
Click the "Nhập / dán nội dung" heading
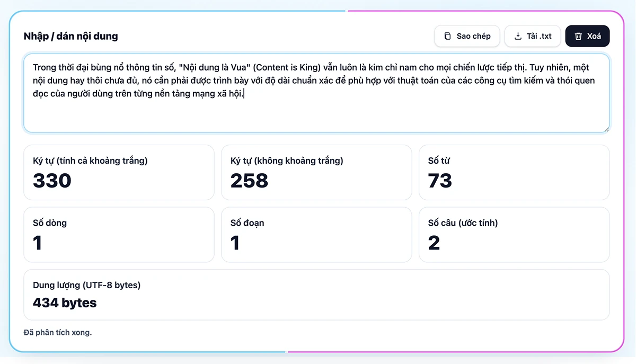[70, 36]
